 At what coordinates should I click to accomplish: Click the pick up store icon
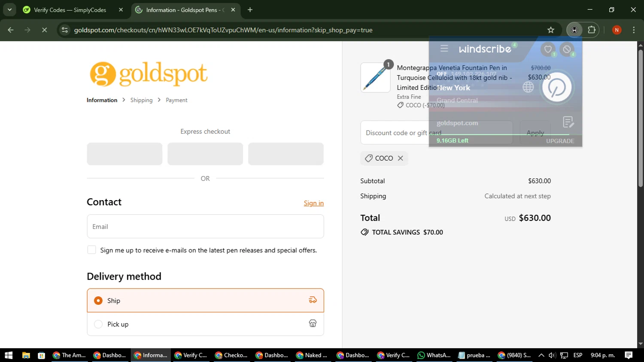click(313, 323)
